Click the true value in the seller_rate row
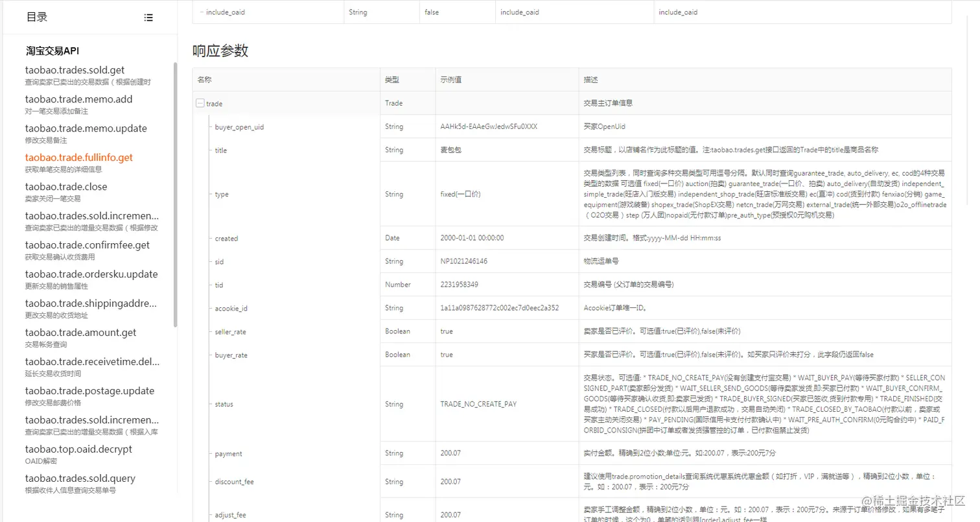This screenshot has height=522, width=980. click(x=447, y=331)
